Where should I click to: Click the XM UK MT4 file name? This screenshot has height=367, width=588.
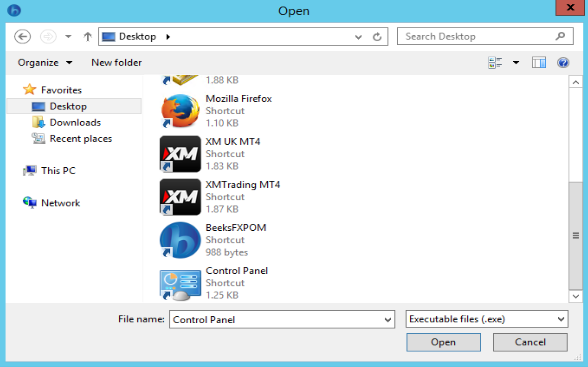(232, 142)
